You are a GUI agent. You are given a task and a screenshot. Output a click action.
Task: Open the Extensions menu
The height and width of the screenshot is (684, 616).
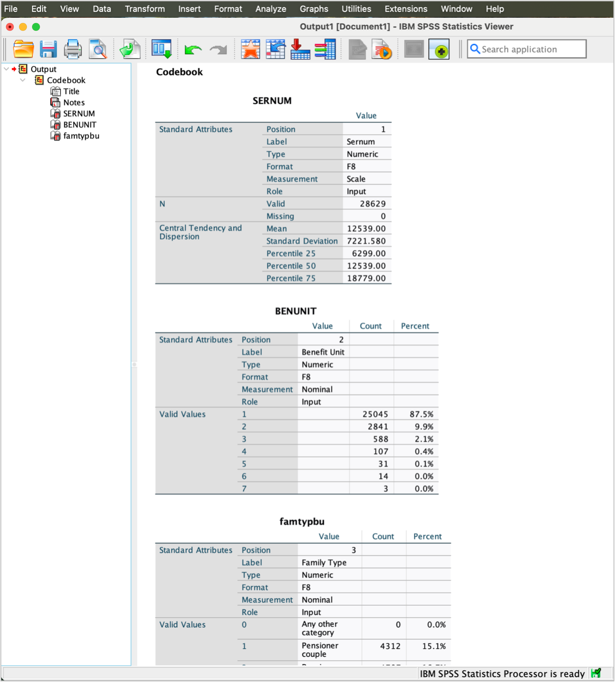(x=405, y=8)
